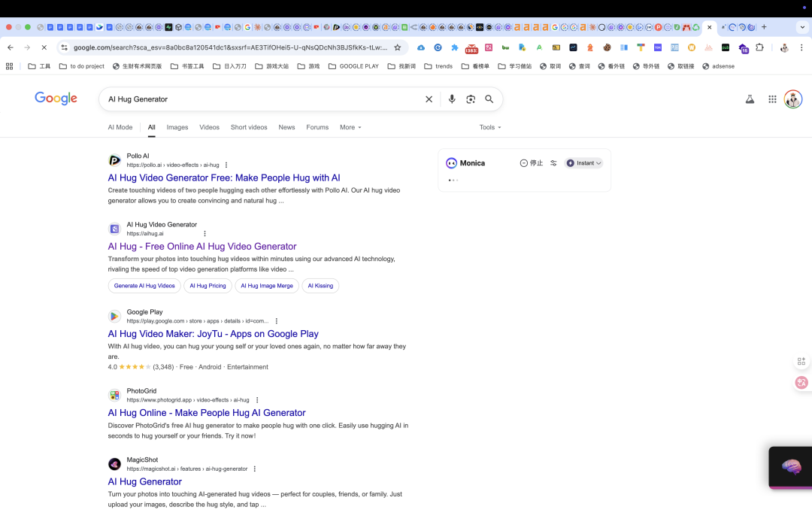The height and width of the screenshot is (525, 812).
Task: View site information icon in address bar
Action: pyautogui.click(x=64, y=47)
